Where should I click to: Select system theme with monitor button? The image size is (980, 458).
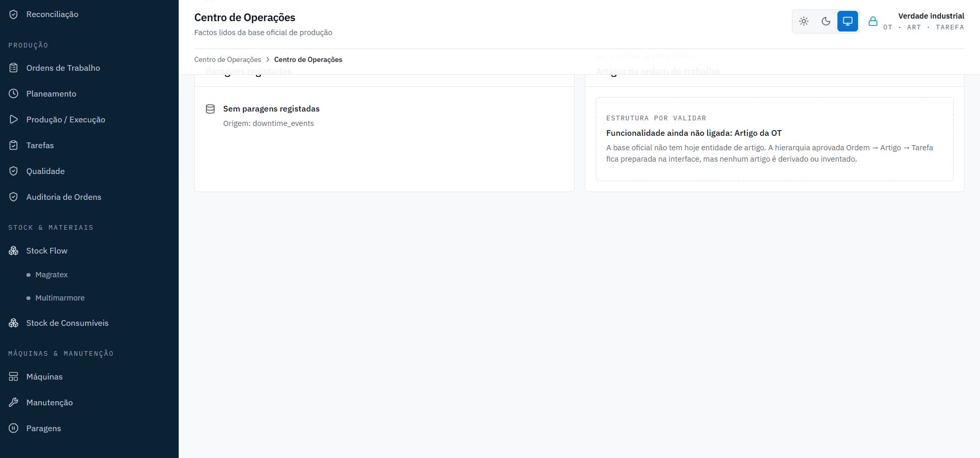(848, 21)
